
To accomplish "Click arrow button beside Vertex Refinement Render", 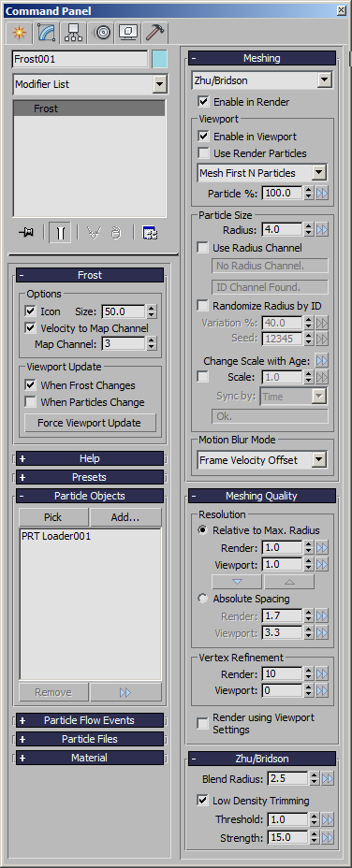I will [322, 673].
